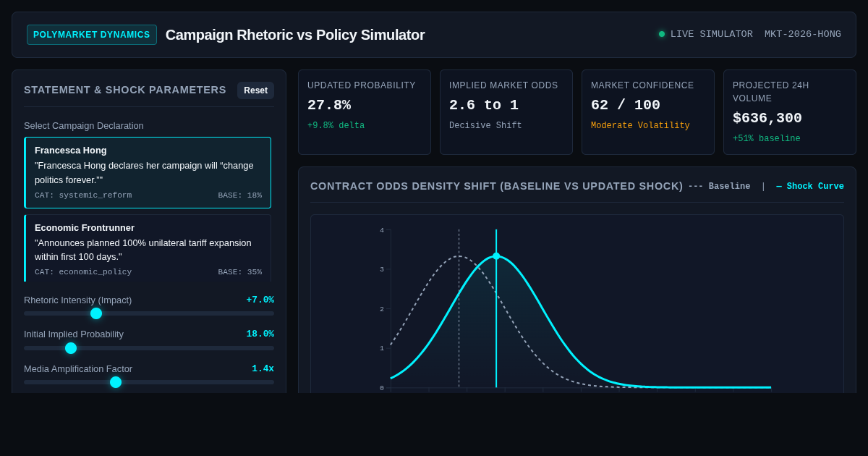Click the Updated Probability 27.8% value

click(x=329, y=105)
